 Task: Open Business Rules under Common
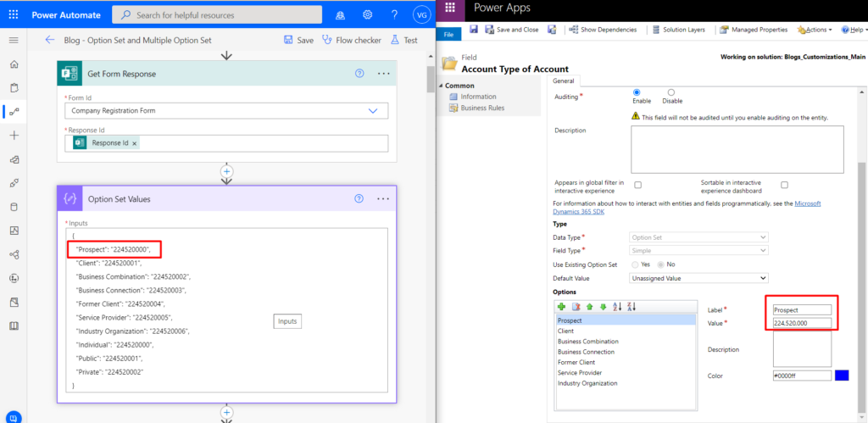[x=482, y=108]
